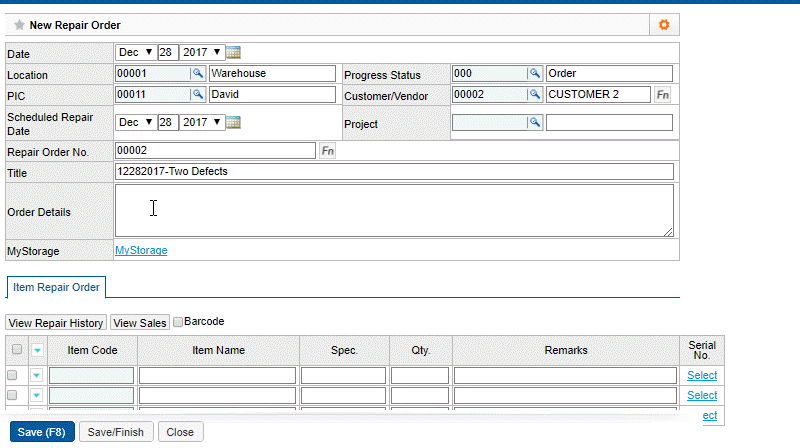Click Project search magnifier icon
Screen dimensions: 800x448
pos(534,122)
